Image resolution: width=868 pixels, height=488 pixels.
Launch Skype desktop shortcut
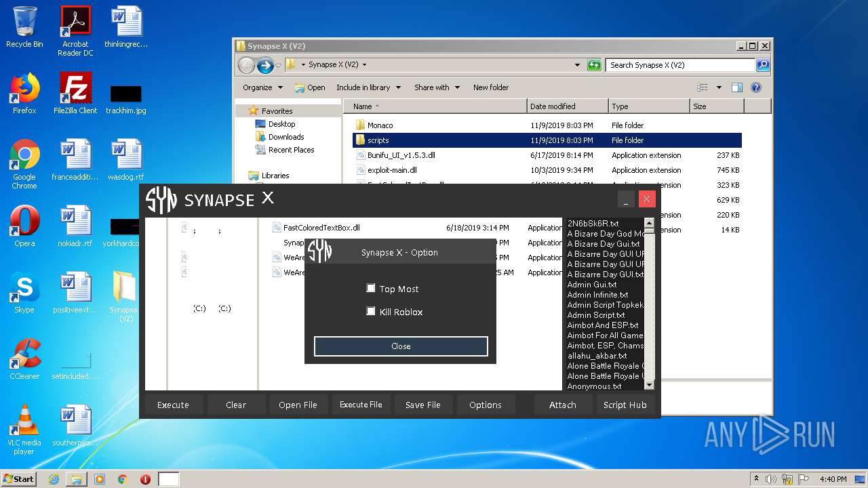24,293
